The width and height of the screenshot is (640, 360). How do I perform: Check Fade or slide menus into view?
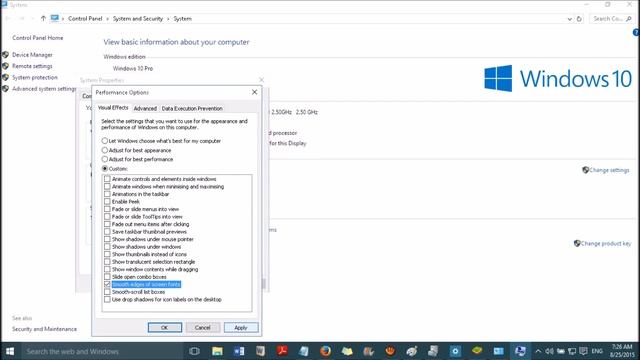(x=107, y=209)
